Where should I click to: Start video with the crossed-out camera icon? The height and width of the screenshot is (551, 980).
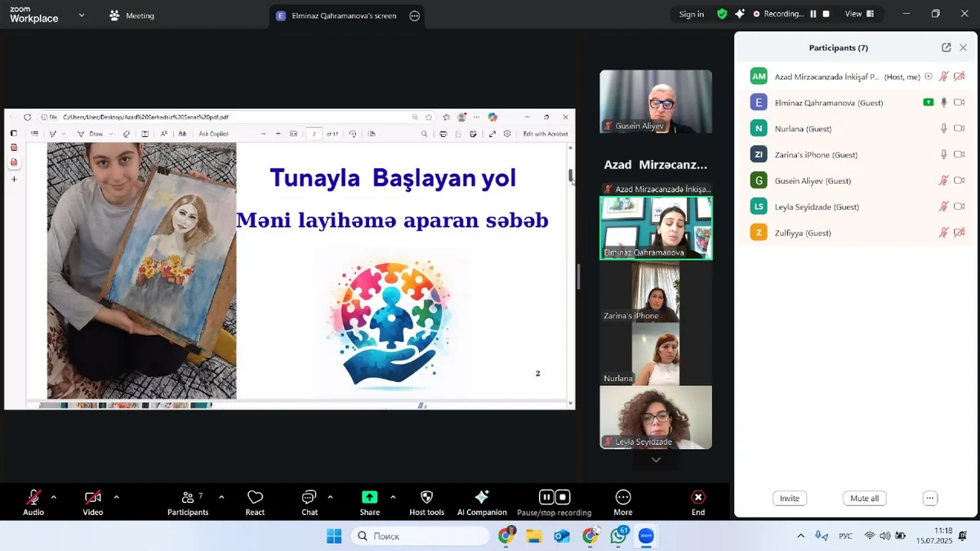point(93,497)
